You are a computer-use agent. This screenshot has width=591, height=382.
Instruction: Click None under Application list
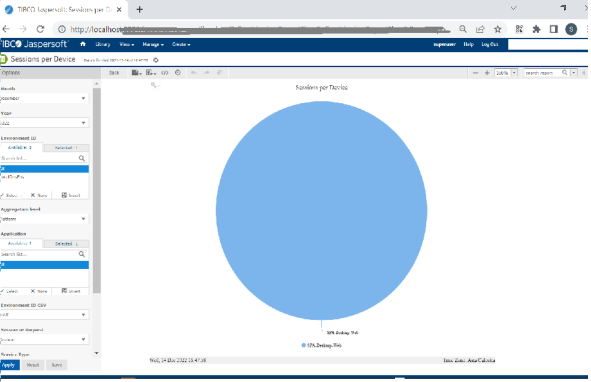pos(39,291)
